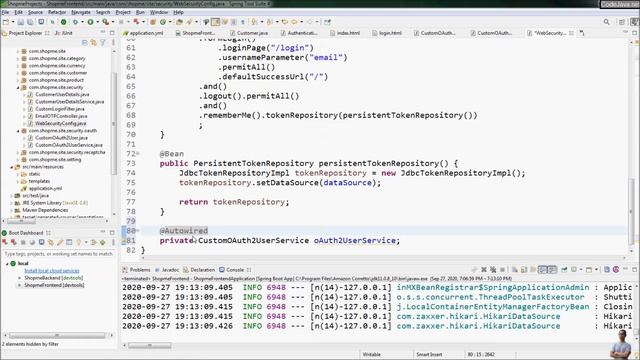
Task: Collapse the local node in Boot Dashboard
Action: 7,264
